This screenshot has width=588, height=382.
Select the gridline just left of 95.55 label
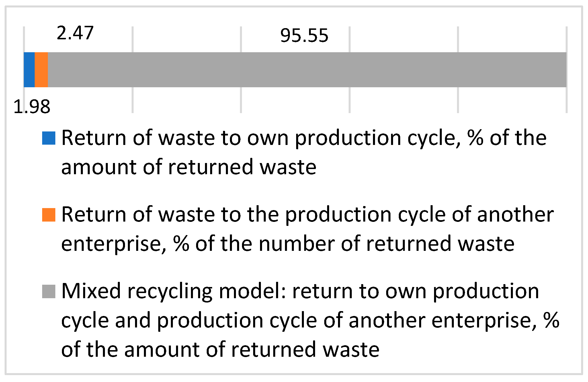point(241,100)
